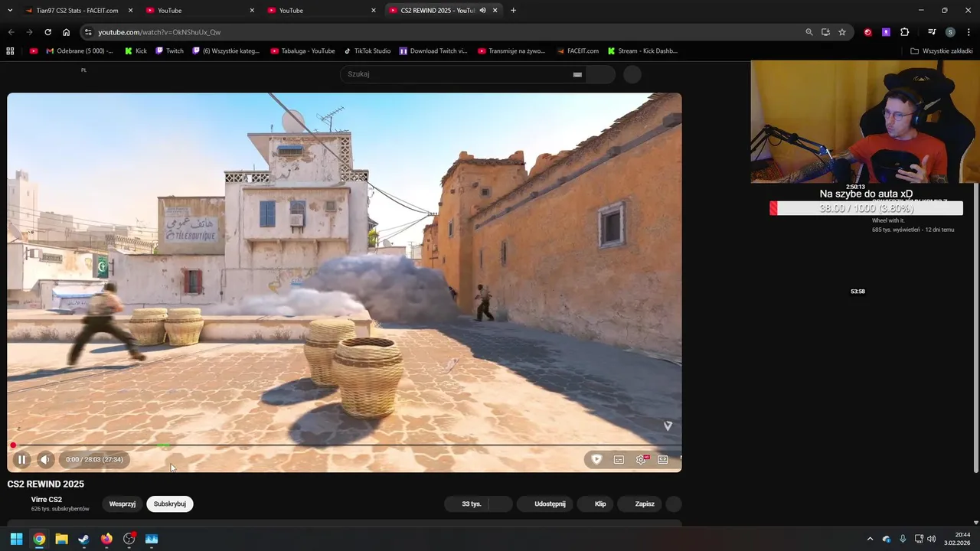Click the video progress bar
The width and height of the screenshot is (980, 551).
[x=345, y=445]
